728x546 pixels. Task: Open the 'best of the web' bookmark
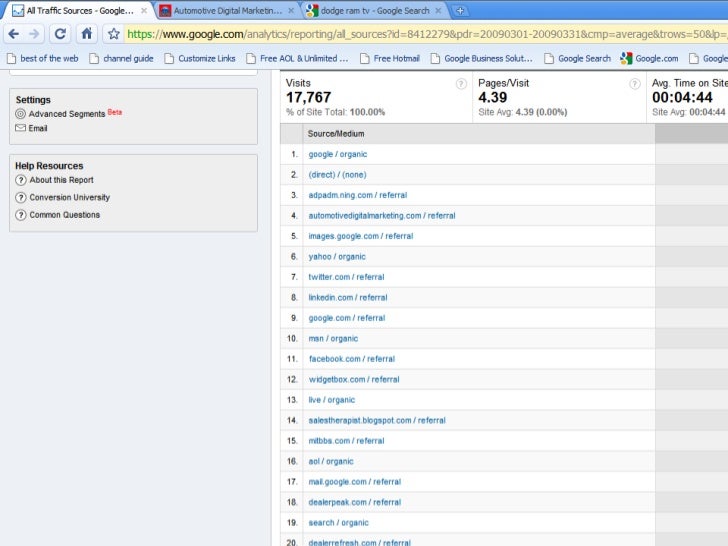click(x=43, y=58)
